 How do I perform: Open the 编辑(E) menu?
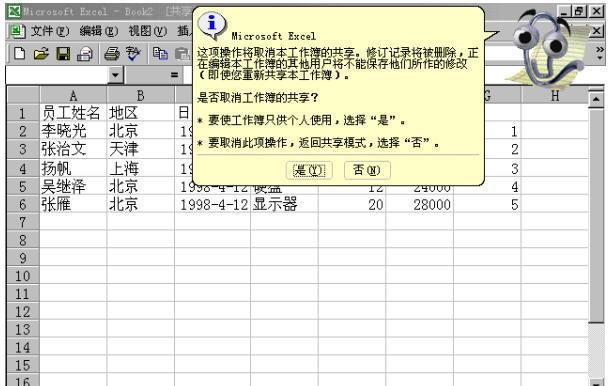pyautogui.click(x=98, y=31)
